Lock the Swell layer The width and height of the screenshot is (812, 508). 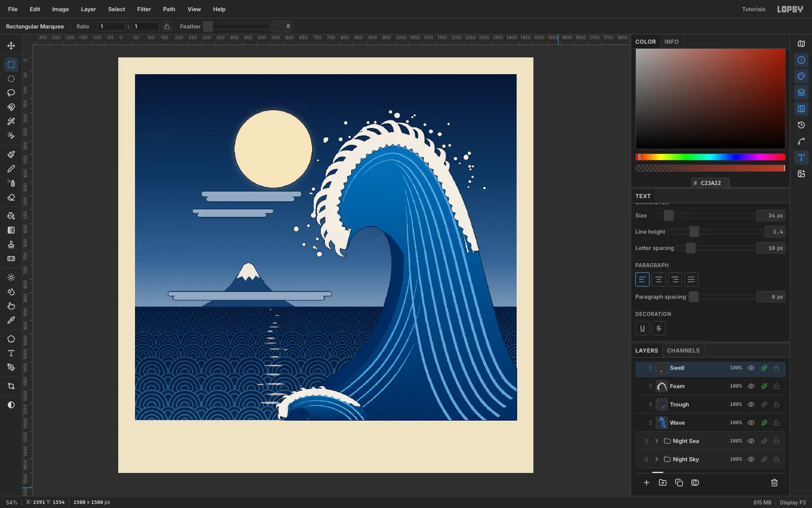click(776, 368)
